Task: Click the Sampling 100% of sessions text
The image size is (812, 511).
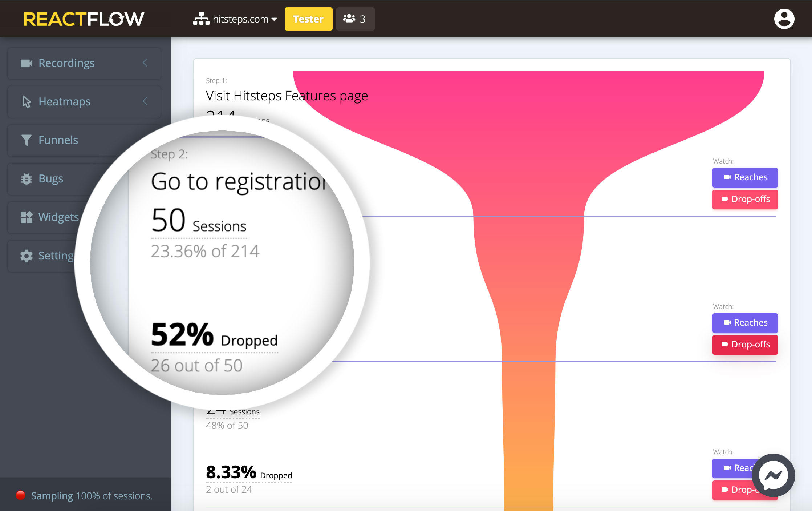Action: 92,496
